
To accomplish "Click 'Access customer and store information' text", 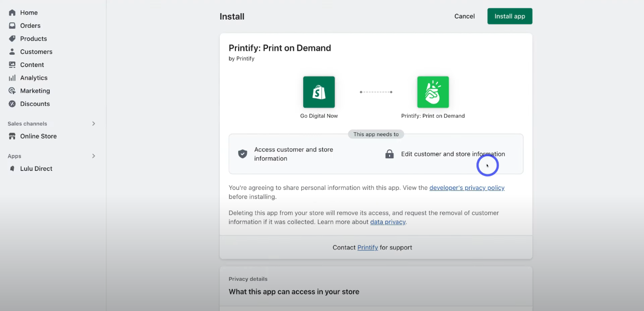I will tap(293, 154).
